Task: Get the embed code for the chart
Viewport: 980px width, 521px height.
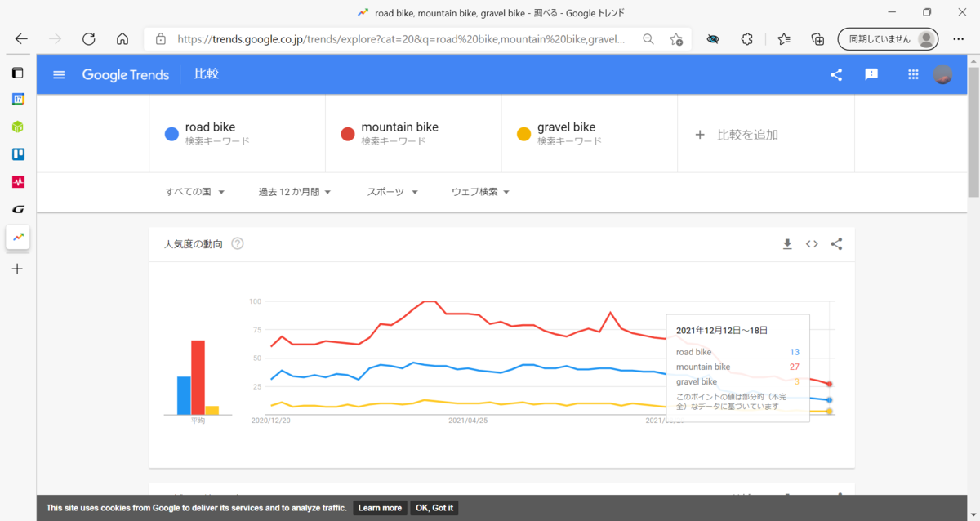Action: tap(812, 243)
